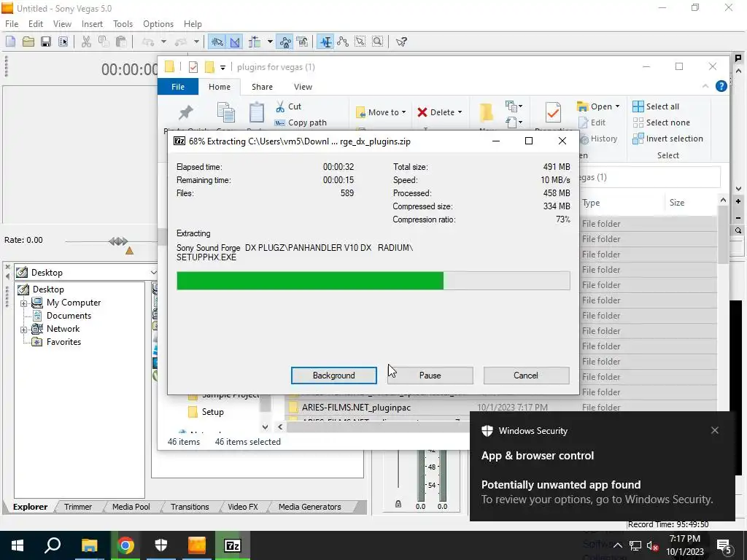
Task: Select Favorites in the Vegas explorer tree
Action: (63, 342)
